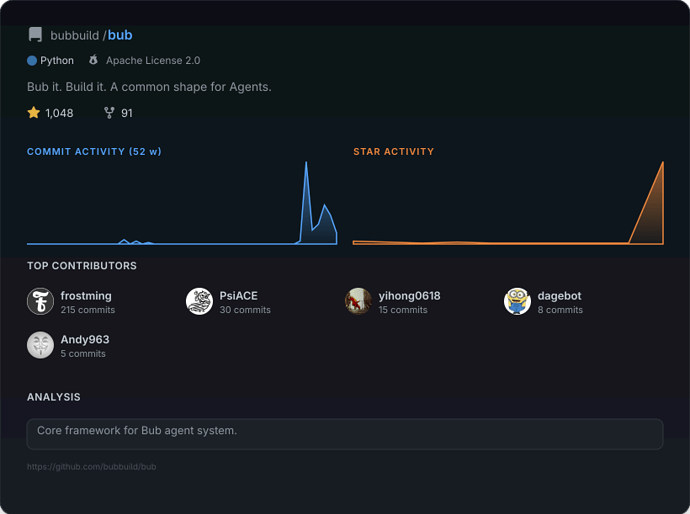Click the blue Python language dot
Screen dimensions: 690x514
pyautogui.click(x=32, y=61)
